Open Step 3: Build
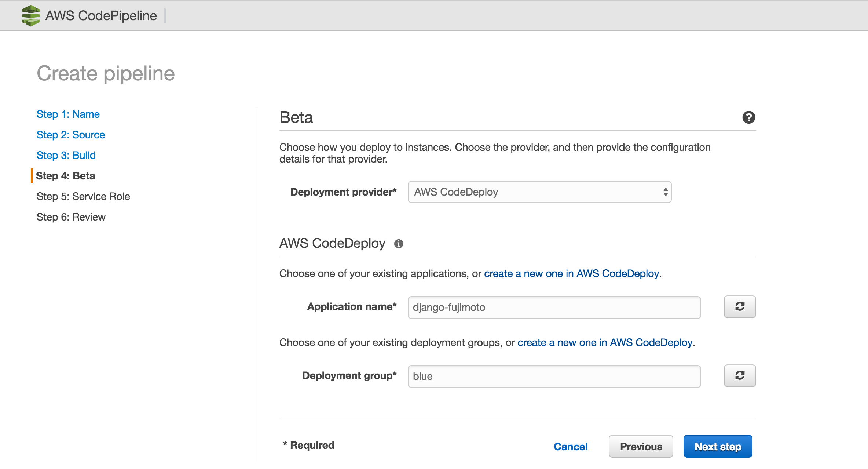The width and height of the screenshot is (868, 469). click(66, 155)
